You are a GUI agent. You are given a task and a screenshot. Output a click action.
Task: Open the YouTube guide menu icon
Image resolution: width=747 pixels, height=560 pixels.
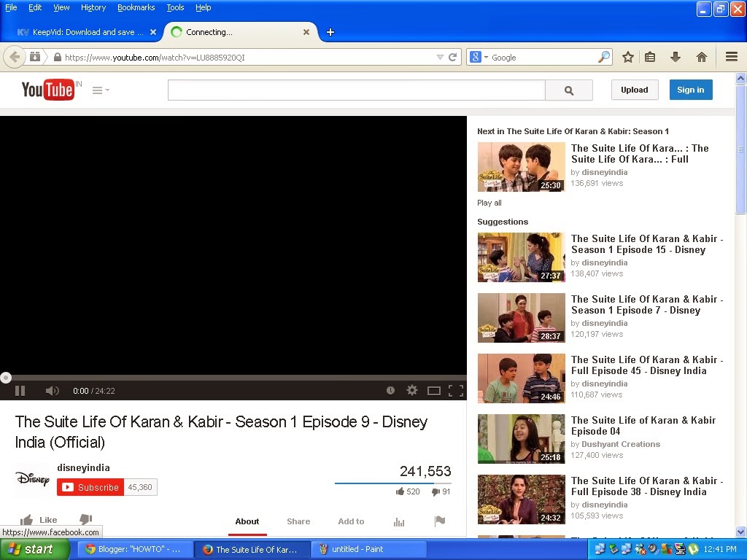coord(101,90)
